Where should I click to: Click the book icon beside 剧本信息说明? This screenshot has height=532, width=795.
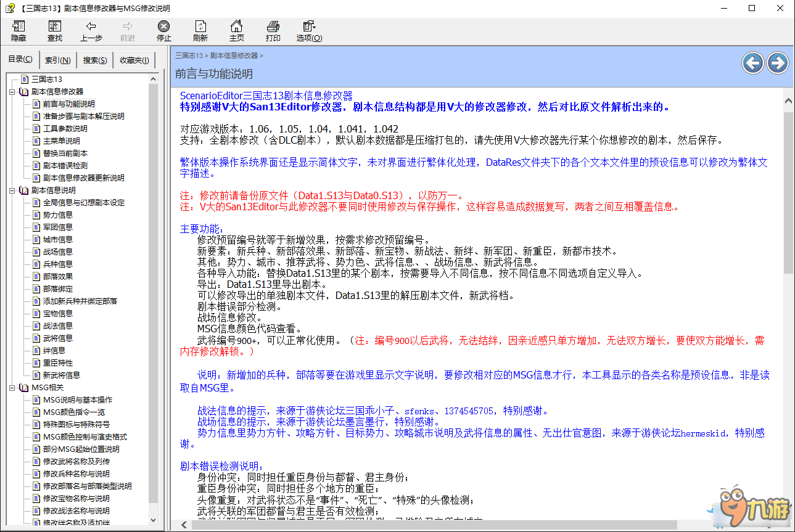pos(24,190)
